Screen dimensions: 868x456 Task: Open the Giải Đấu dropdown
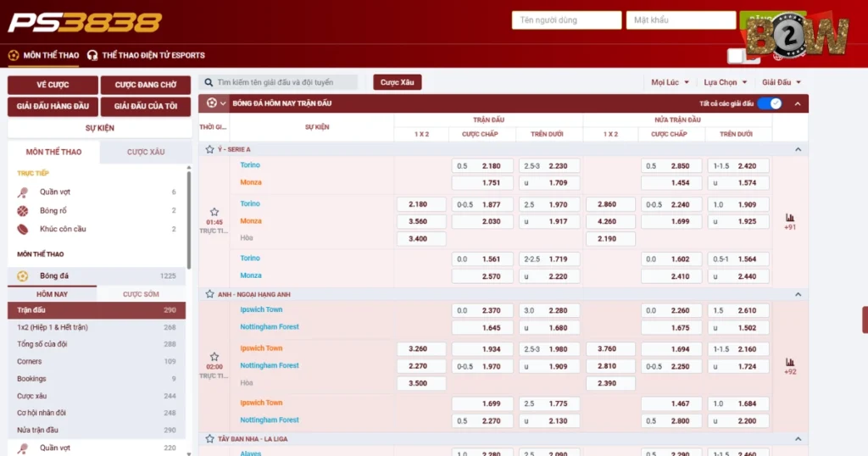click(781, 82)
